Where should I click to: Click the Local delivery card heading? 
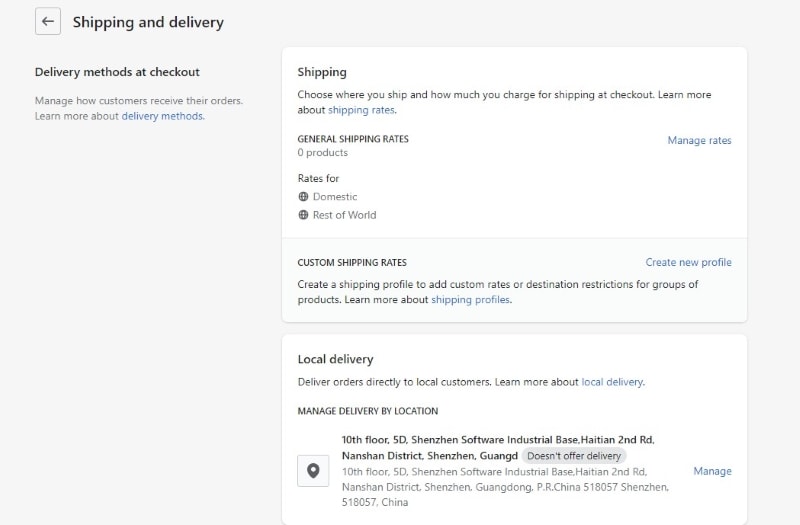click(335, 359)
